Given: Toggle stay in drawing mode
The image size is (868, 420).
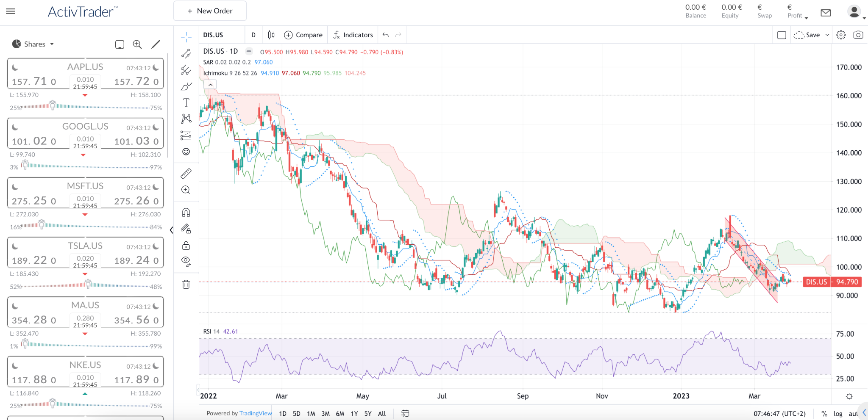Looking at the screenshot, I should 186,229.
